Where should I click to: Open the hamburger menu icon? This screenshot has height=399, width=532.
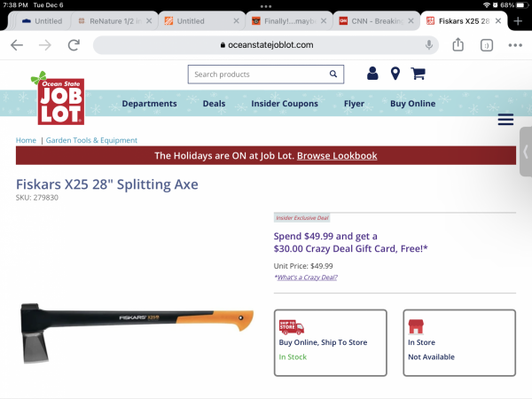point(505,120)
